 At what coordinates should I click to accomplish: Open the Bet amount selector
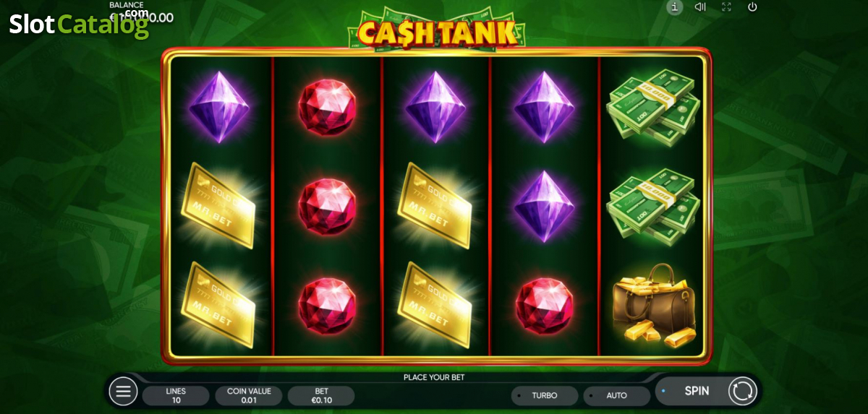coord(321,396)
